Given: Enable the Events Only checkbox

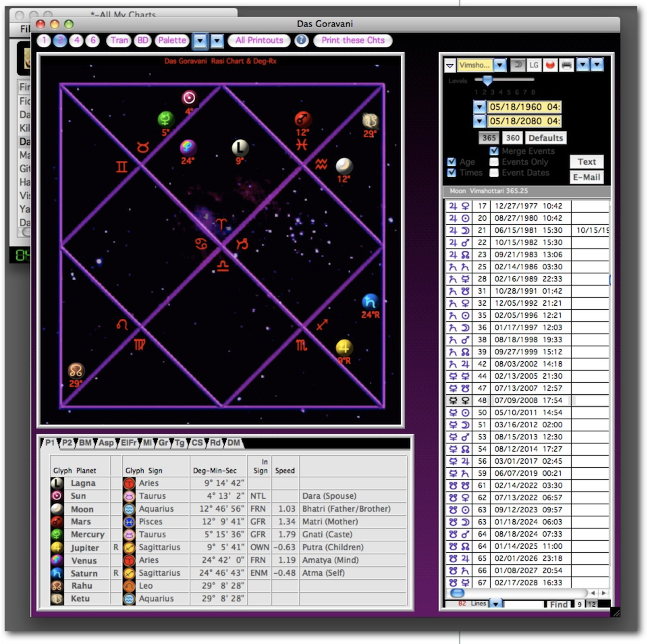Looking at the screenshot, I should point(494,162).
